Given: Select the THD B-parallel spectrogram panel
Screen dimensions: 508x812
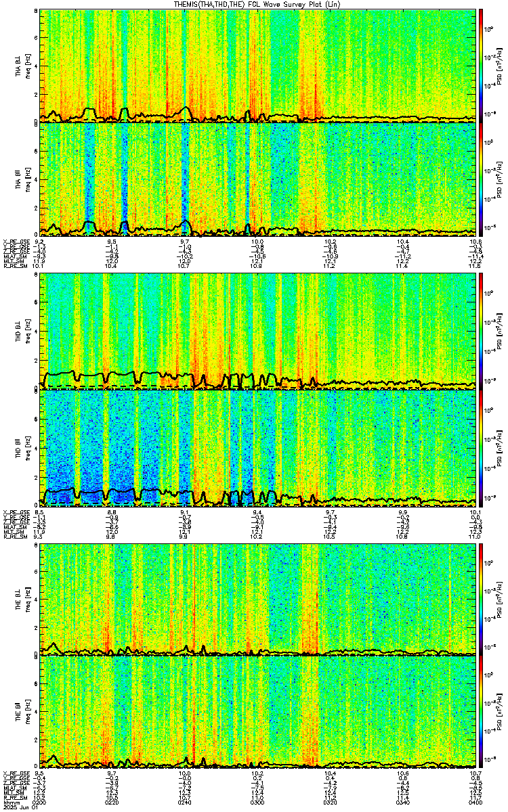Looking at the screenshot, I should coord(257,449).
